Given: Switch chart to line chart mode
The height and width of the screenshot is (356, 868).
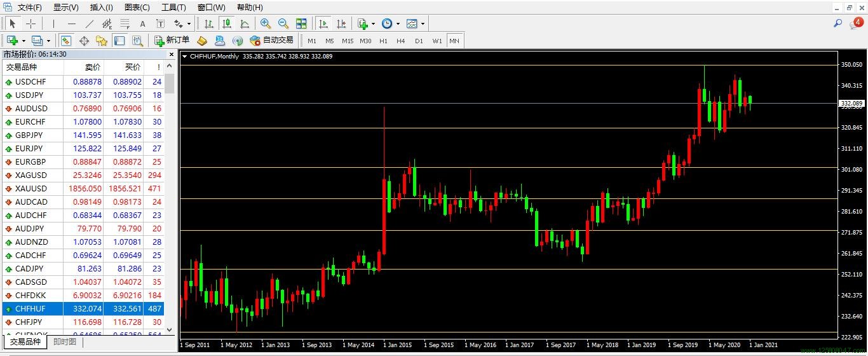Looking at the screenshot, I should [x=245, y=24].
